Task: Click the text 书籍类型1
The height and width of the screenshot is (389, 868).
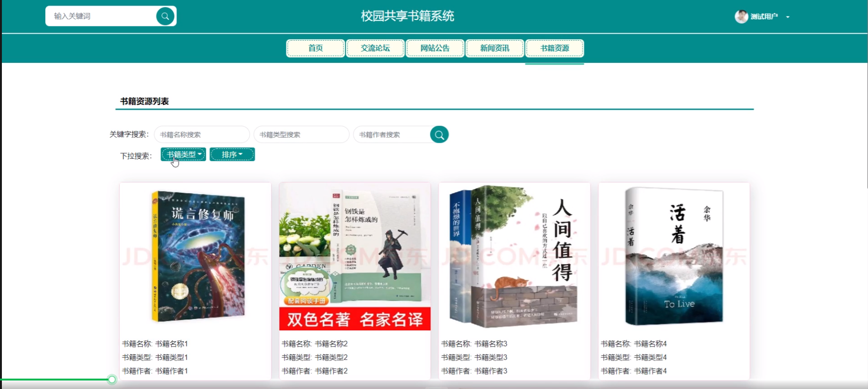Action: tap(172, 357)
